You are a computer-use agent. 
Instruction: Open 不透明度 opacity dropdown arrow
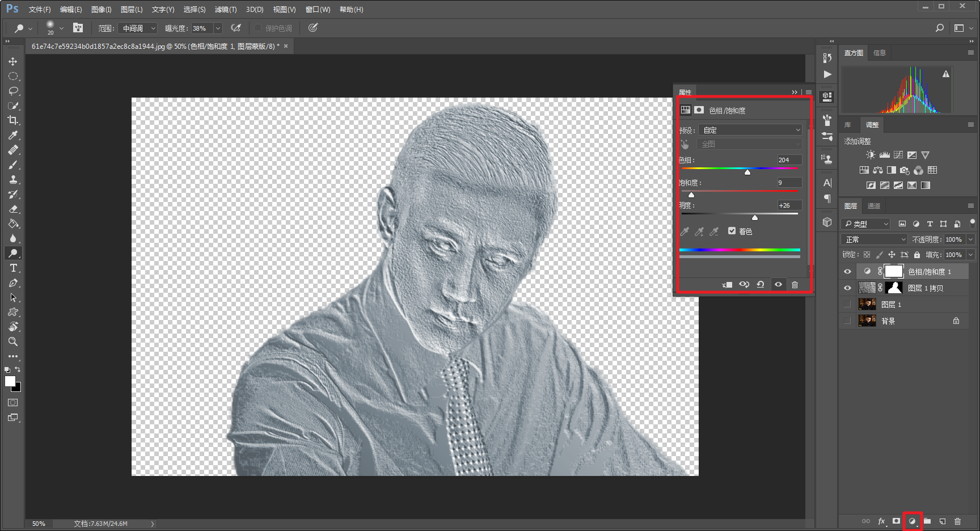[970, 239]
